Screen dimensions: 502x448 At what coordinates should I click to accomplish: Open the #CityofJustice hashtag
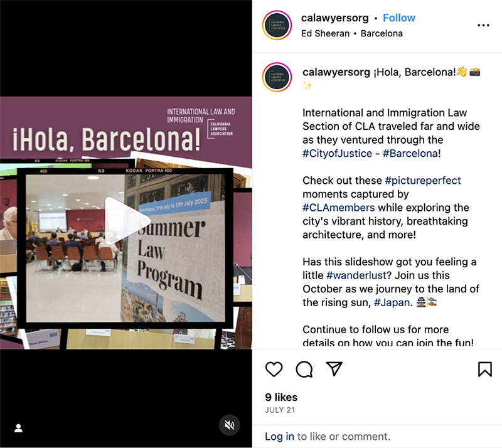337,153
